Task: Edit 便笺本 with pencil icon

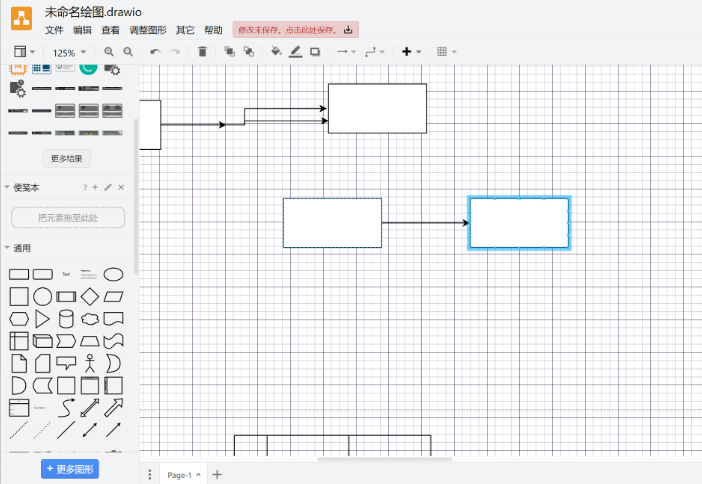Action: point(108,188)
